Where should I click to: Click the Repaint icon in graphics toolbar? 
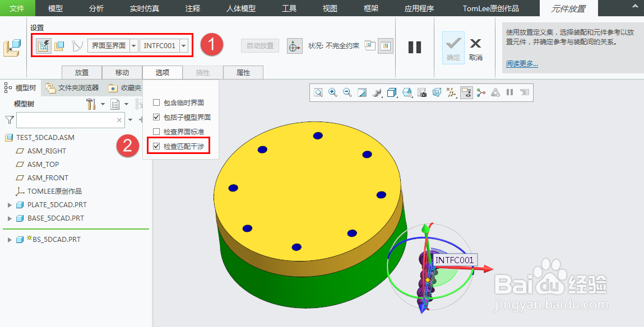tap(362, 92)
